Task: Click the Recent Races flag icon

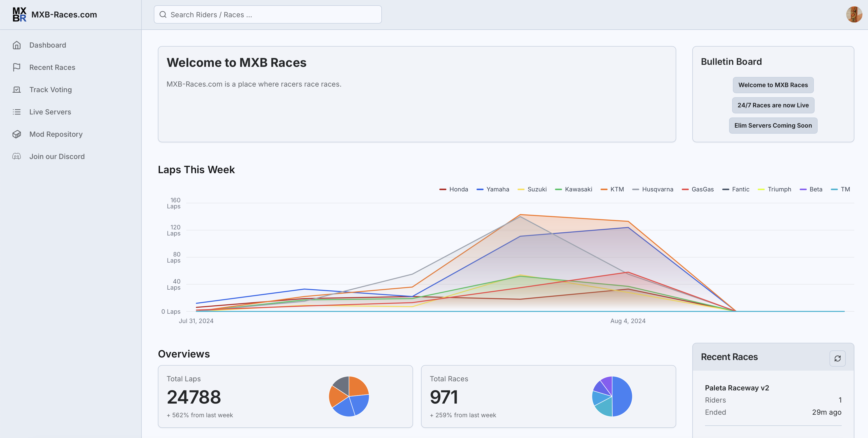Action: [16, 67]
